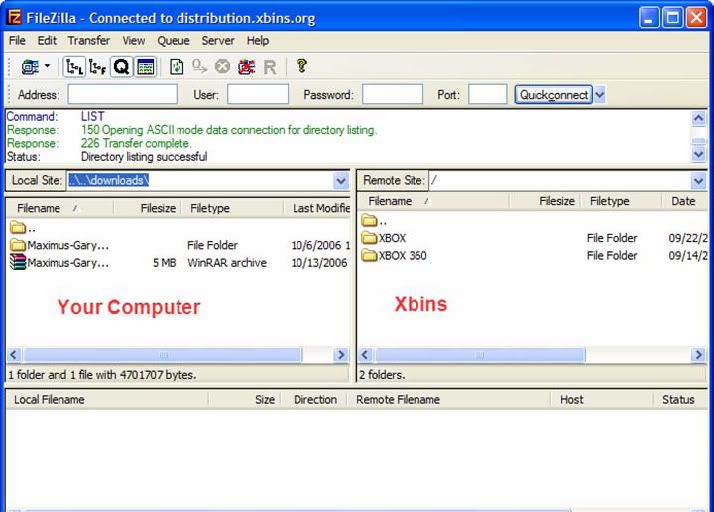
Task: Click into the Address input field
Action: pyautogui.click(x=122, y=95)
